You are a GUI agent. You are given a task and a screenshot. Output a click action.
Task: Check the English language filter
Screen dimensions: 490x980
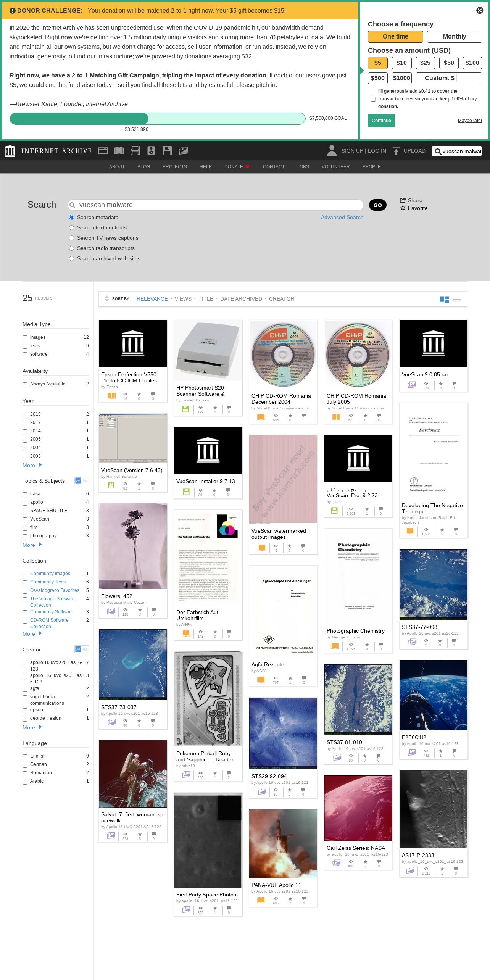(x=25, y=756)
